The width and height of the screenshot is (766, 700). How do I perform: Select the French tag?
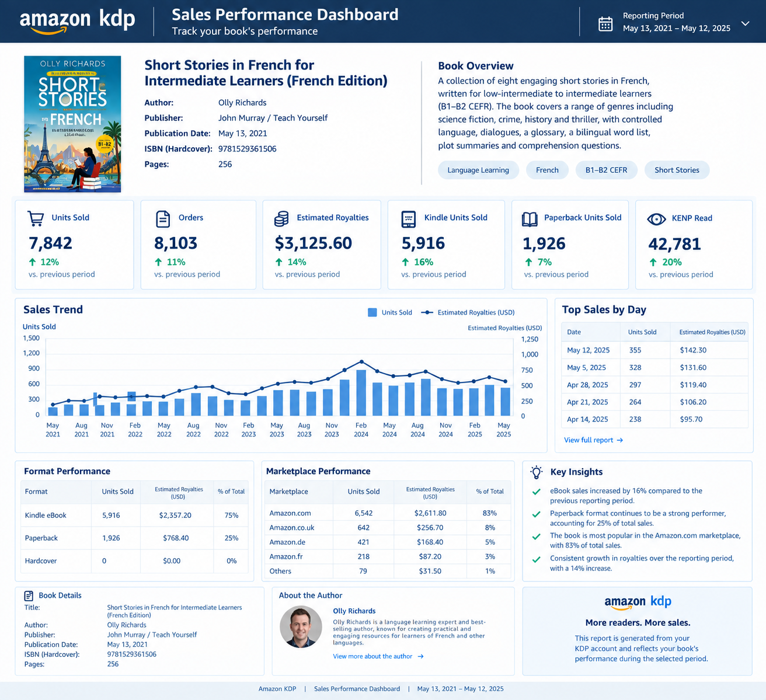547,170
